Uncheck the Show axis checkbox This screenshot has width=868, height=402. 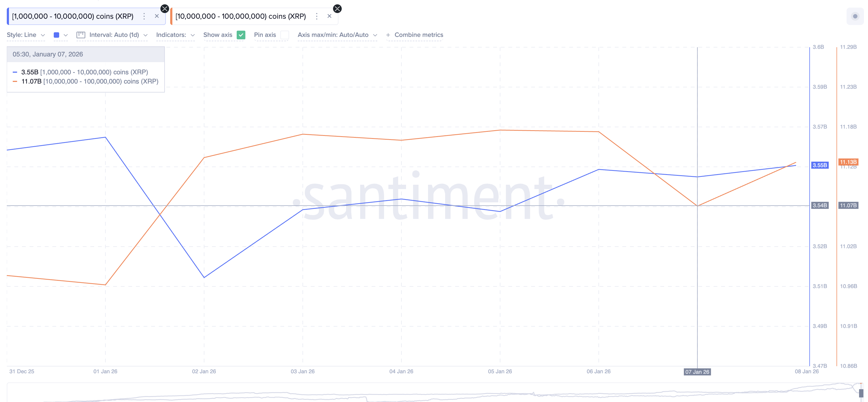[x=241, y=35]
